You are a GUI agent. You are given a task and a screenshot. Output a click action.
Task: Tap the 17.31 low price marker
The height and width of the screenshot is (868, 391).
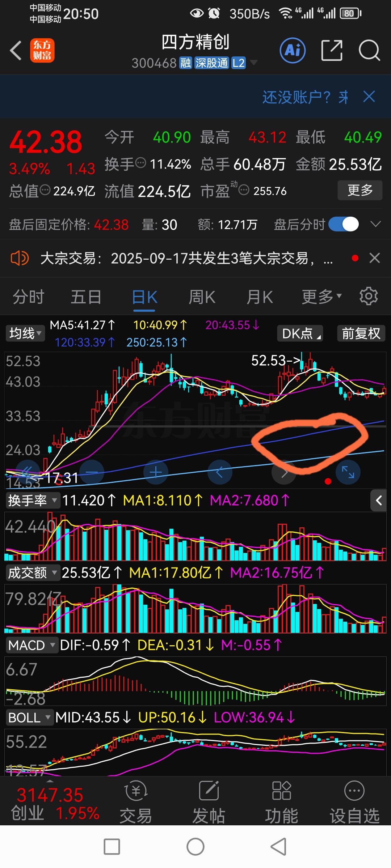(54, 478)
